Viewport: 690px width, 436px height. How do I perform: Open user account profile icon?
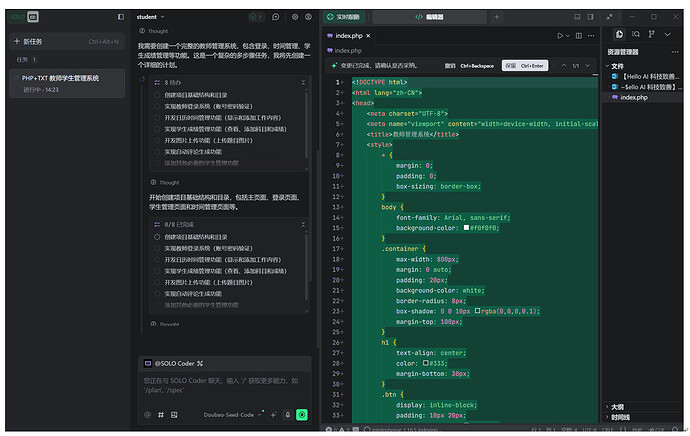(309, 17)
